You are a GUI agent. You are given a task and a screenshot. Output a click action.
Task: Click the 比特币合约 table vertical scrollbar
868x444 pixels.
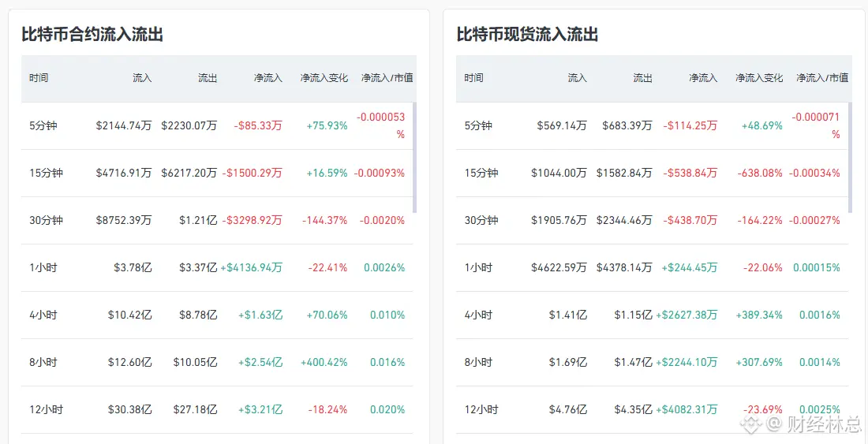coord(414,158)
